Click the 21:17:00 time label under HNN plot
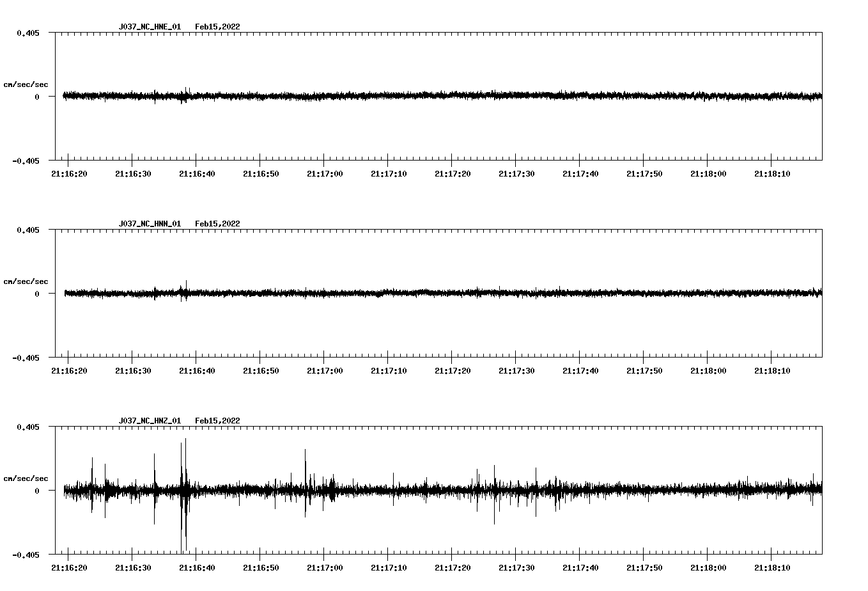The image size is (868, 591). [x=325, y=371]
